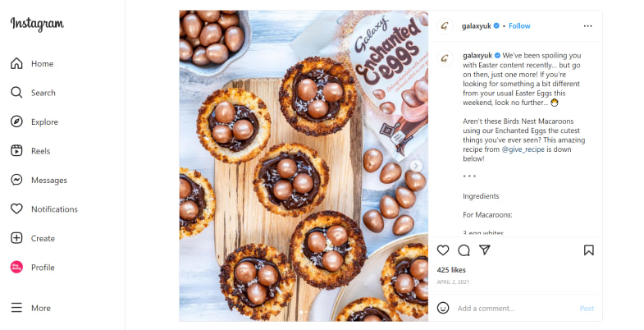Open Reels from the sidebar

point(33,151)
